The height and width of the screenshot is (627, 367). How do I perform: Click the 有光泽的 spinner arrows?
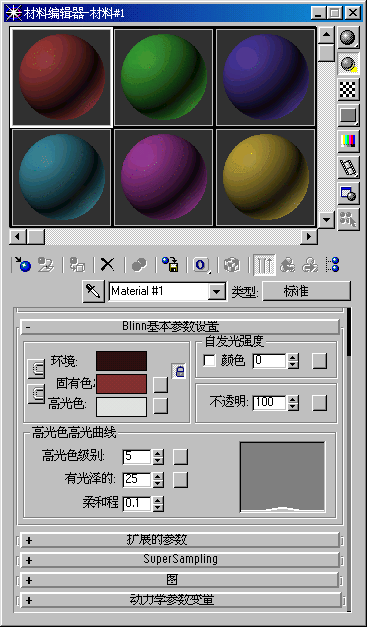[158, 480]
